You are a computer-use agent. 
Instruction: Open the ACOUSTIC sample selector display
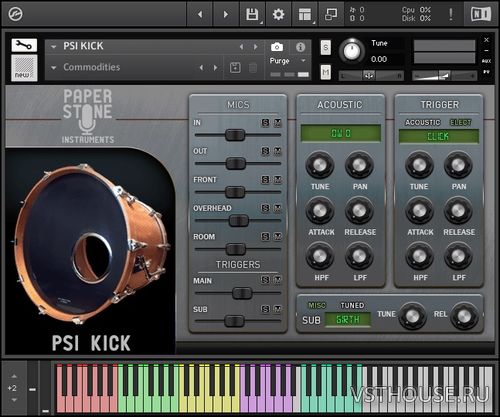341,134
